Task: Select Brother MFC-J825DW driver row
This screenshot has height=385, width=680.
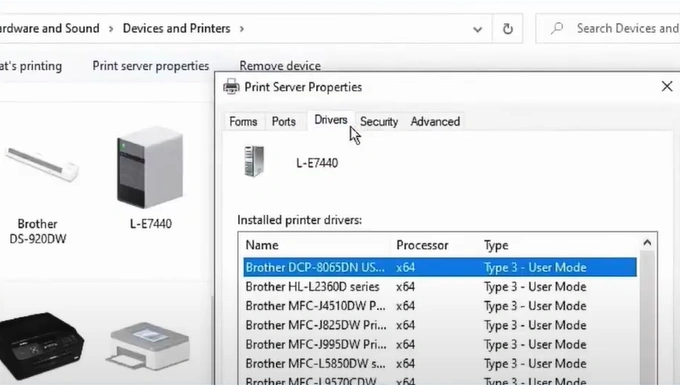Action: click(440, 325)
